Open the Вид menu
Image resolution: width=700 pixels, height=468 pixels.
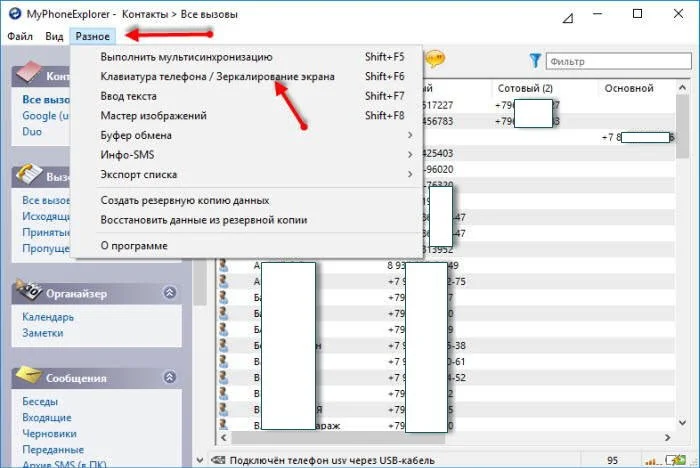point(54,36)
